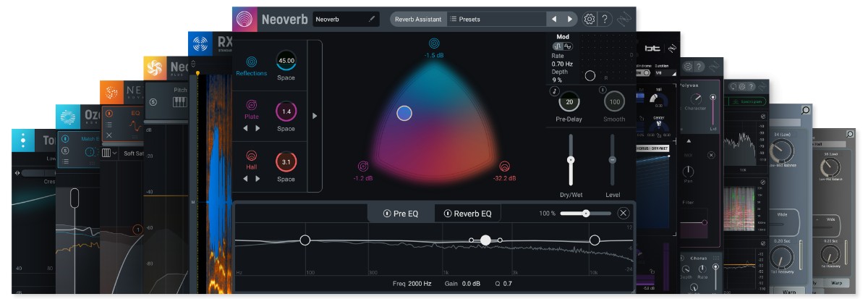Select next Plate style arrow
868x299 pixels.
258,128
